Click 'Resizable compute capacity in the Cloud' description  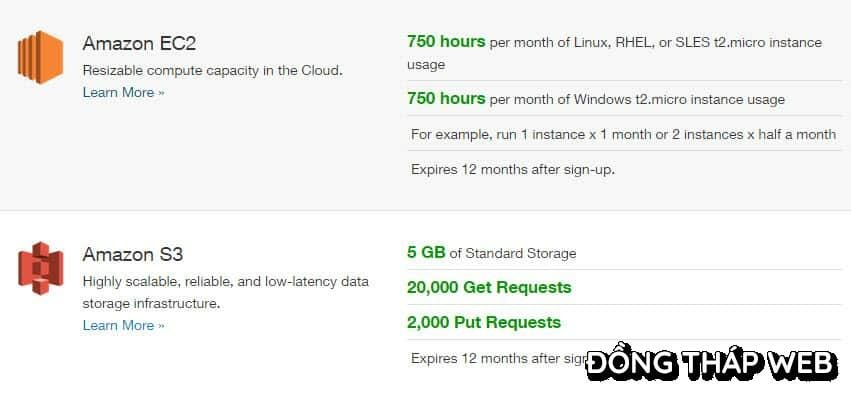213,71
